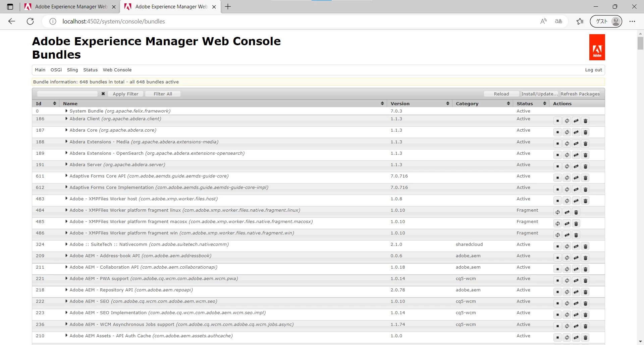Viewport: 644px width, 345px height.
Task: Update Adaptive Forms Core Implementation bundle
Action: tap(576, 189)
